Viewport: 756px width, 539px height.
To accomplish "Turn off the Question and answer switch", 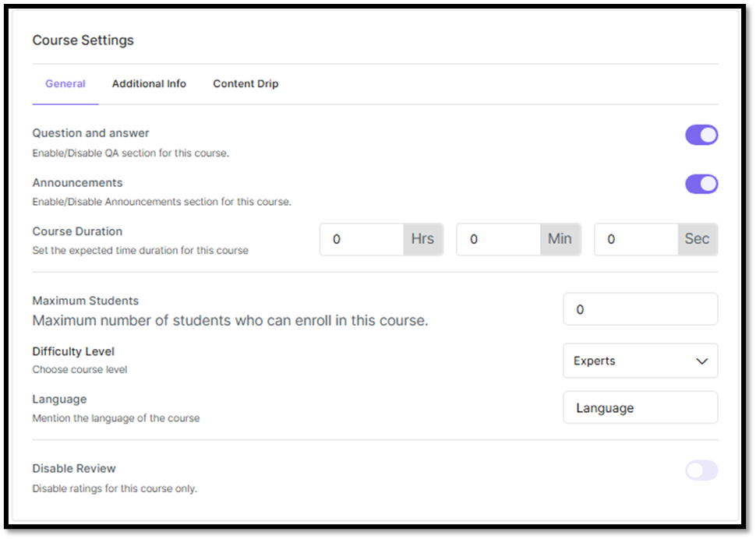I will [701, 136].
